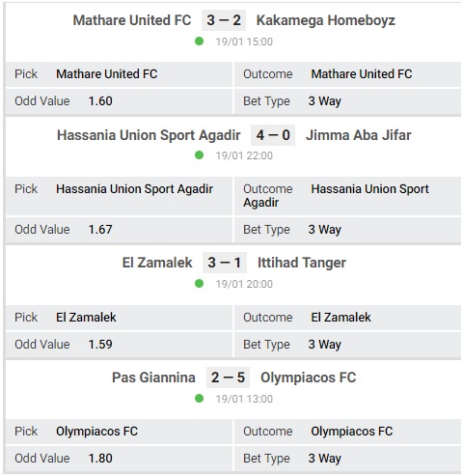Click green status dot beside 19/01 22:00
The height and width of the screenshot is (476, 463).
(199, 155)
